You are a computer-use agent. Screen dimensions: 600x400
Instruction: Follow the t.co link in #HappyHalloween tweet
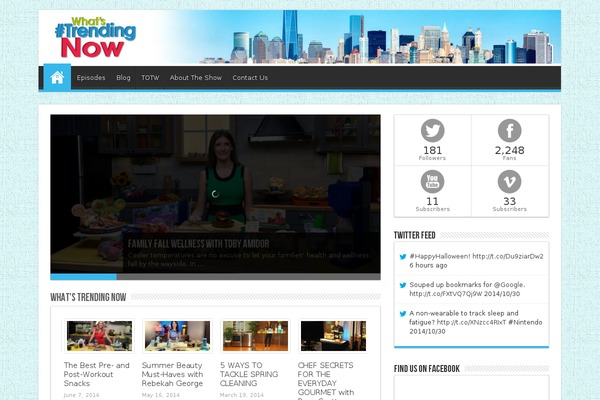point(508,256)
